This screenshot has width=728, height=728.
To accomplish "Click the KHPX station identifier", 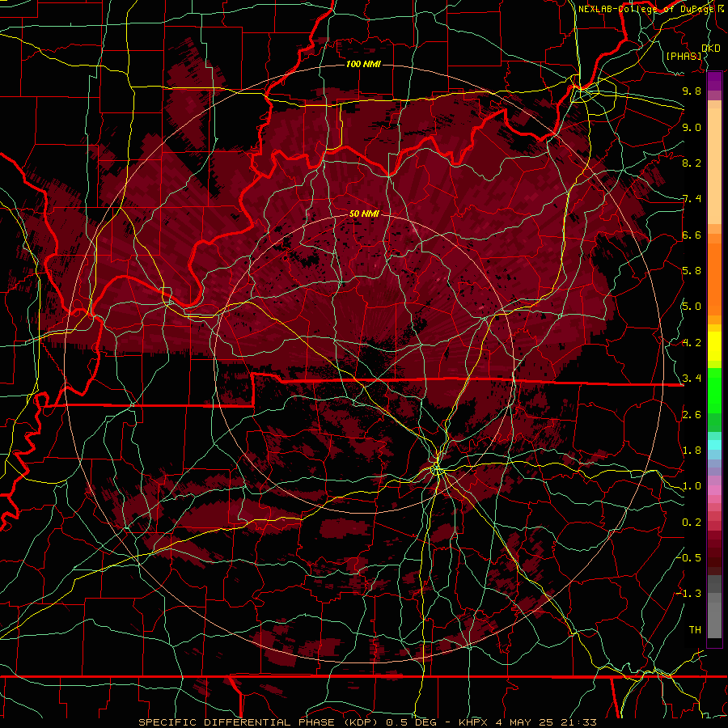I will (x=473, y=722).
